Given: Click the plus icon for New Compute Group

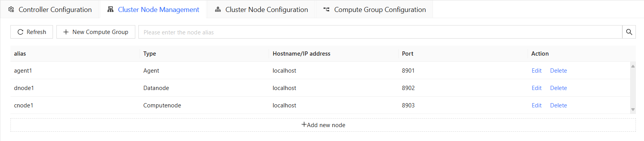Looking at the screenshot, I should click(66, 32).
